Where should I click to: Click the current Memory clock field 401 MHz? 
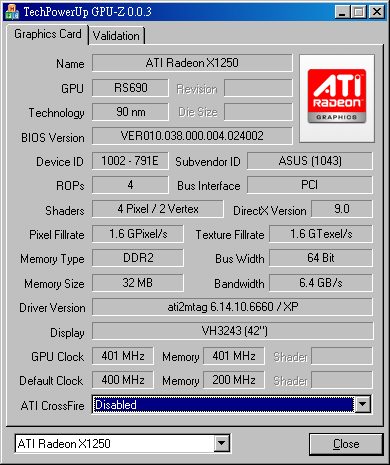pyautogui.click(x=234, y=356)
